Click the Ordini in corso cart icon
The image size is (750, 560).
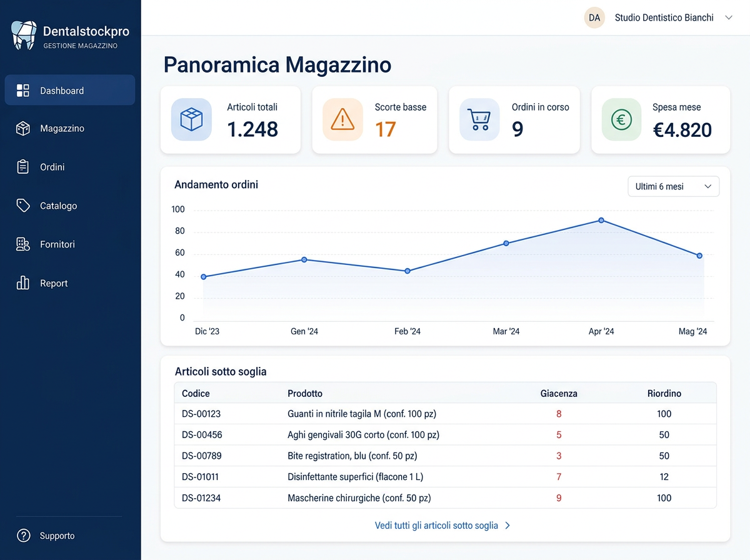(479, 119)
